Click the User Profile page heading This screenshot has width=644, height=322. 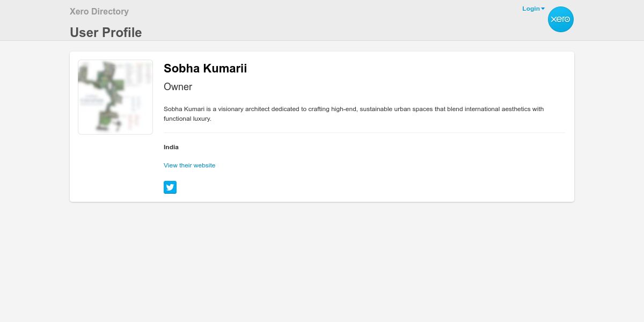point(106,33)
